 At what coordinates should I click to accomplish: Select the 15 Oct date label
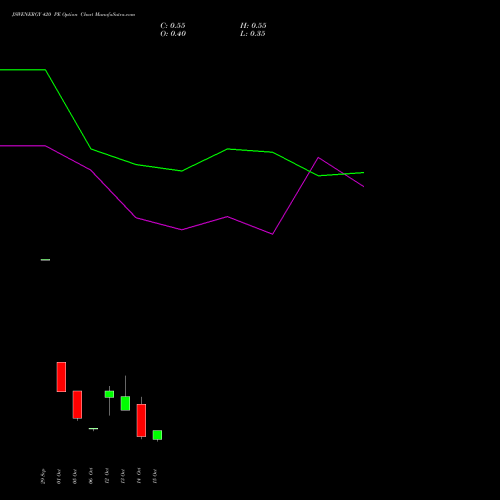[155, 476]
